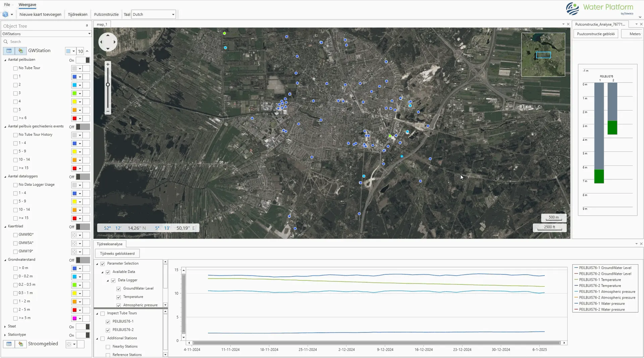
Task: Open the map_1 panel options arrow
Action: pyautogui.click(x=563, y=24)
